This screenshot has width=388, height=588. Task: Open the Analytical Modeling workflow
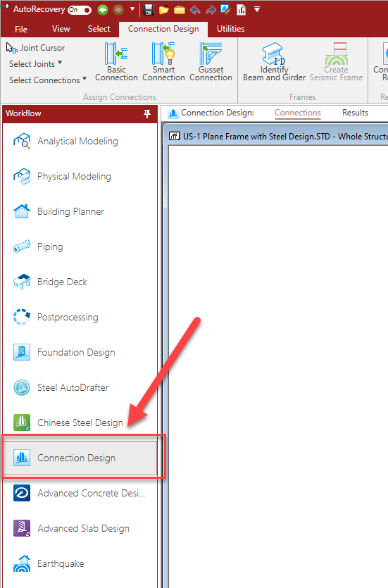click(80, 141)
